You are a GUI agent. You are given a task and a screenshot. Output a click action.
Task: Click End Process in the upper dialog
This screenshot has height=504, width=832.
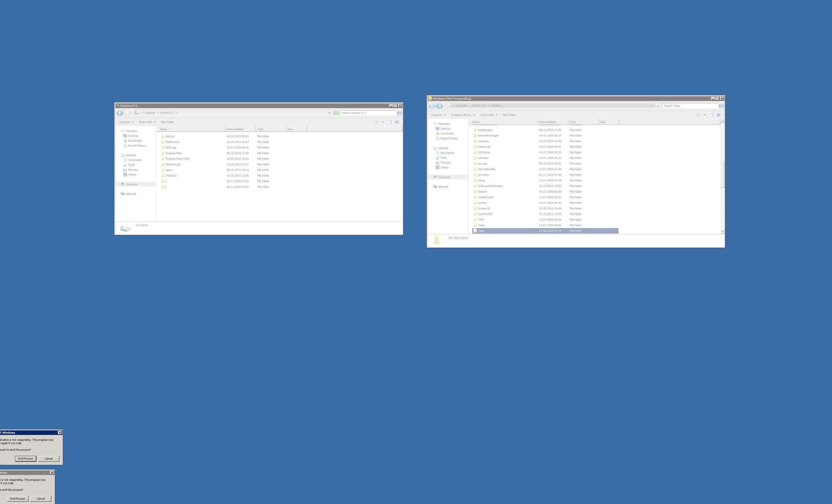click(25, 459)
